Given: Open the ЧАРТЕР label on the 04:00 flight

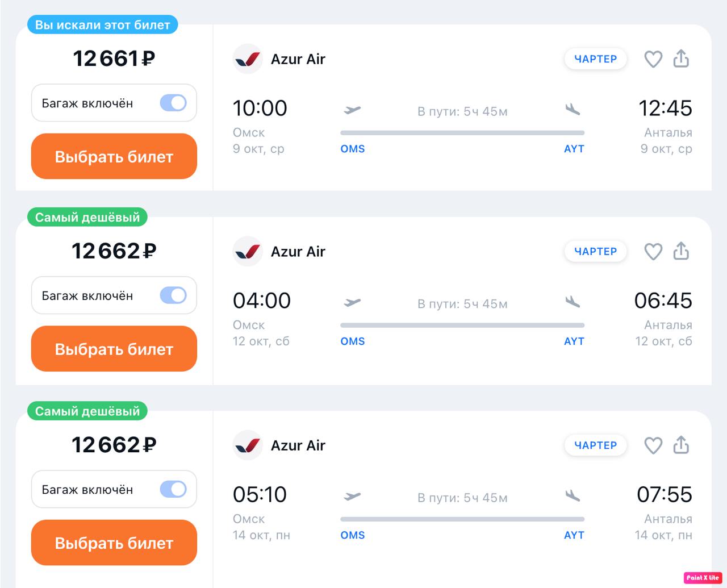Looking at the screenshot, I should click(x=595, y=252).
